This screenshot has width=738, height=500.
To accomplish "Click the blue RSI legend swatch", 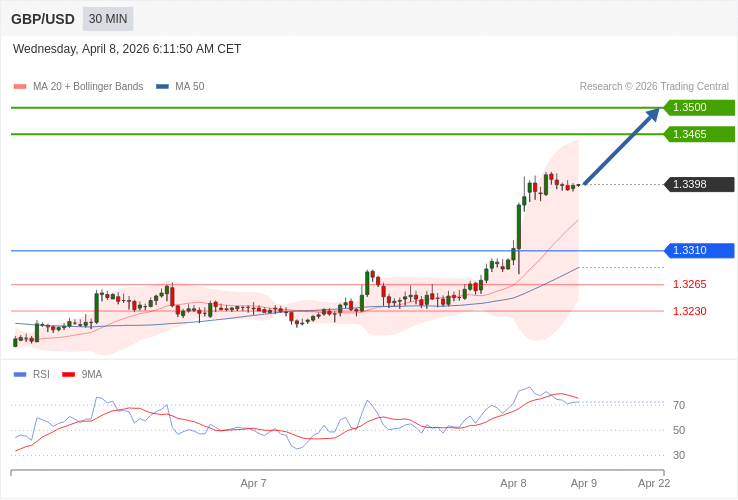I will pos(20,375).
